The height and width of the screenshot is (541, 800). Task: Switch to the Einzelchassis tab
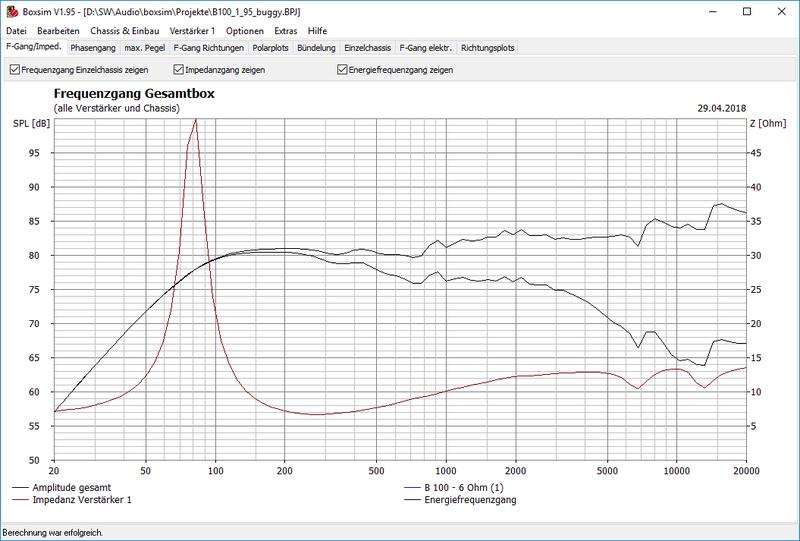point(367,48)
